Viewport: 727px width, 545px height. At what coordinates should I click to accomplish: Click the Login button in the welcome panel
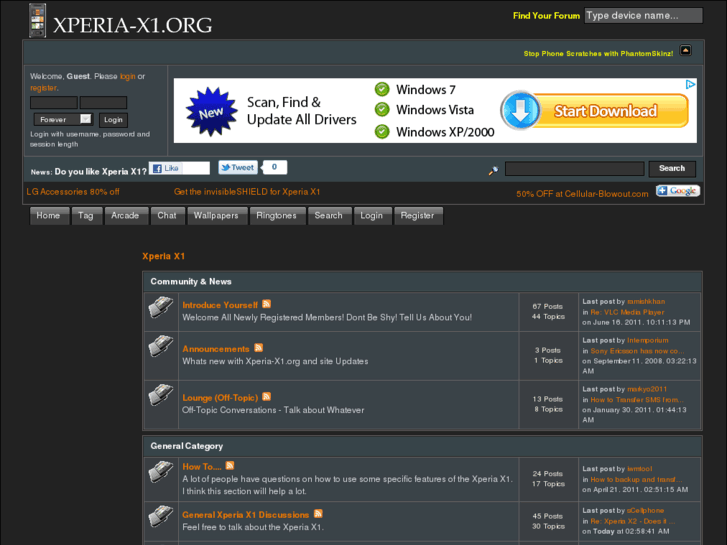tap(113, 120)
